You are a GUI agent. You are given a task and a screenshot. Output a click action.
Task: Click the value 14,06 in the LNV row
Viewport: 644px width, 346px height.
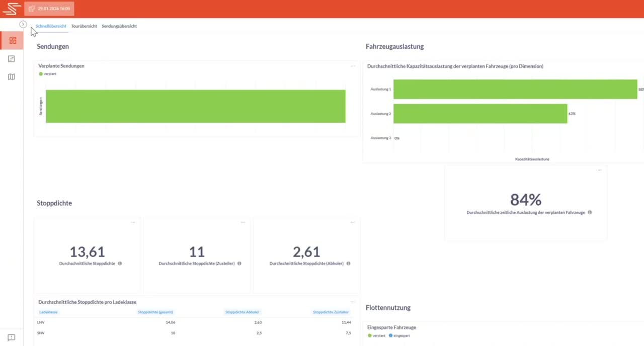(x=170, y=322)
